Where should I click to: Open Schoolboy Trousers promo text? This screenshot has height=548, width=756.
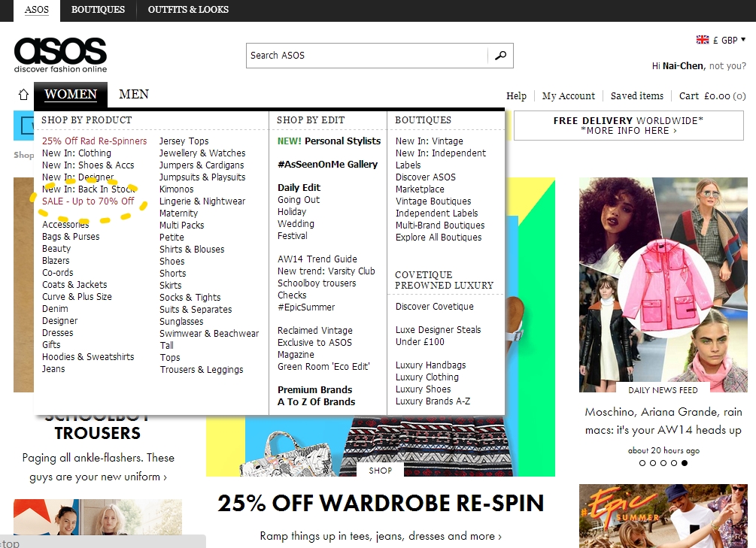pos(99,467)
